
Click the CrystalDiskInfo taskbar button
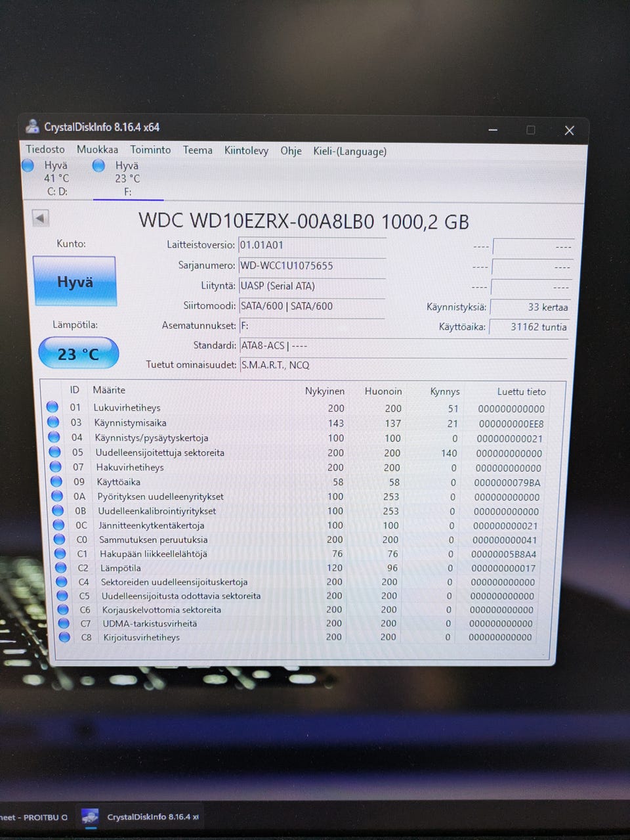tap(140, 817)
